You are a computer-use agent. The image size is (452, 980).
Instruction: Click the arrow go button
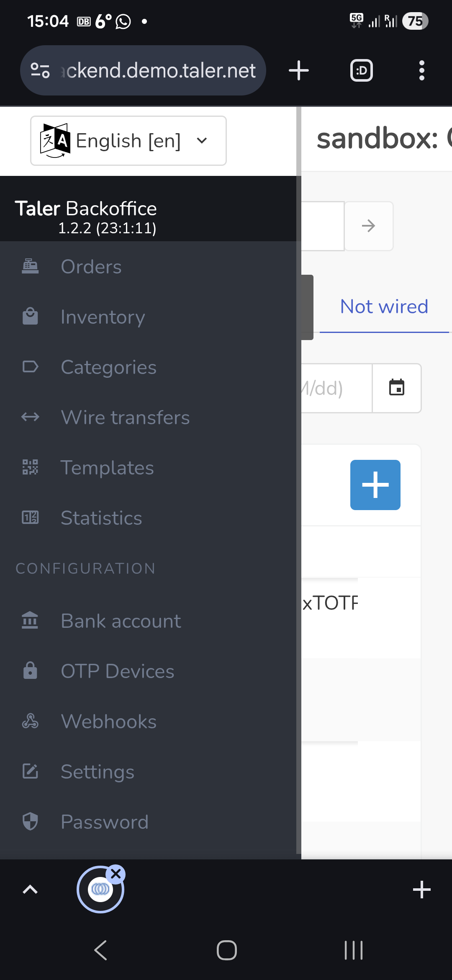(368, 226)
